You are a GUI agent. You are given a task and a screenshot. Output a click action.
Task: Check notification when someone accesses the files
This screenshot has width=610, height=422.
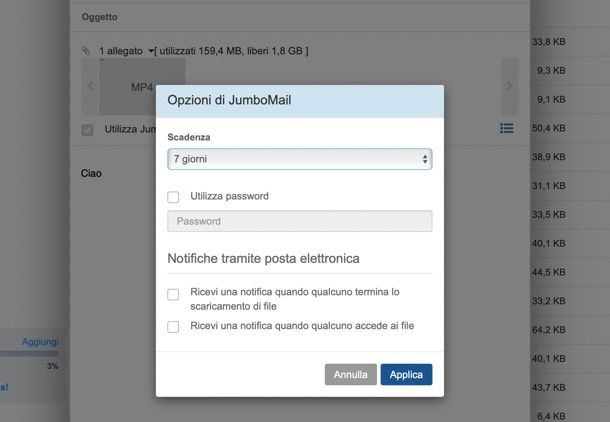pyautogui.click(x=173, y=327)
